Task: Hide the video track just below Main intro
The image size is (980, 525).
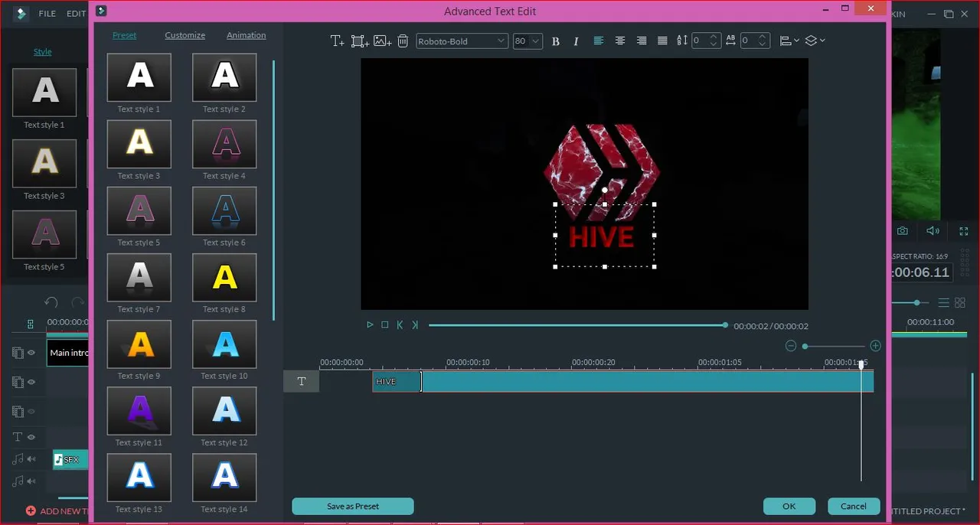Action: click(x=32, y=382)
